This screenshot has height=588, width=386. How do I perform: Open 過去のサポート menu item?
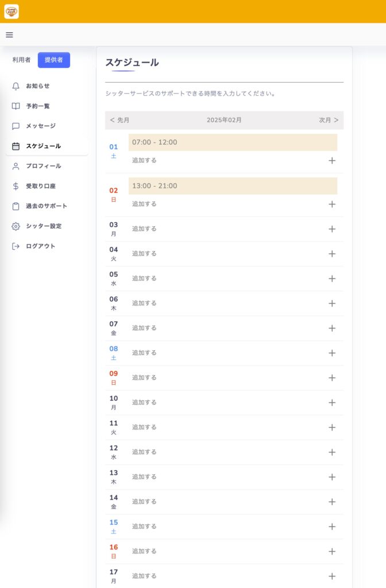(47, 206)
